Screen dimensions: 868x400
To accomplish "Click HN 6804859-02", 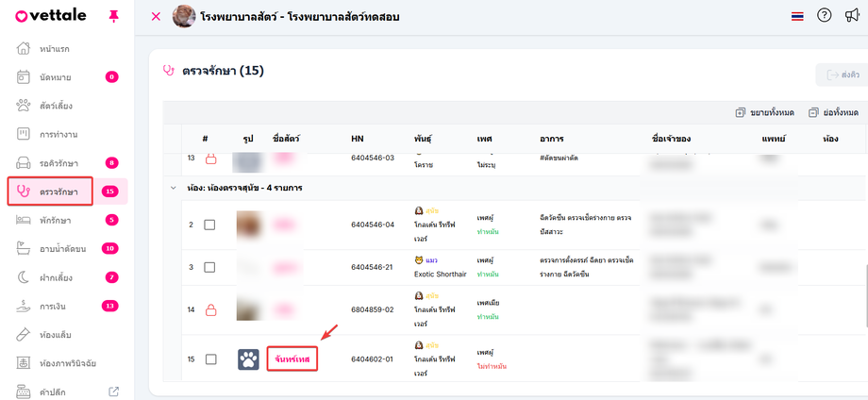I will (x=373, y=309).
